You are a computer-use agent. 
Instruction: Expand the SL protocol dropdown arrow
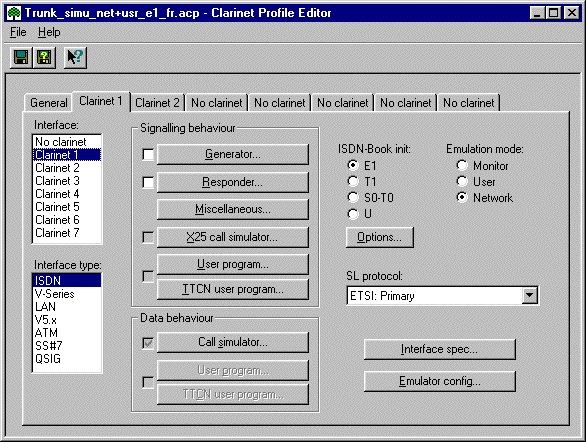[529, 296]
